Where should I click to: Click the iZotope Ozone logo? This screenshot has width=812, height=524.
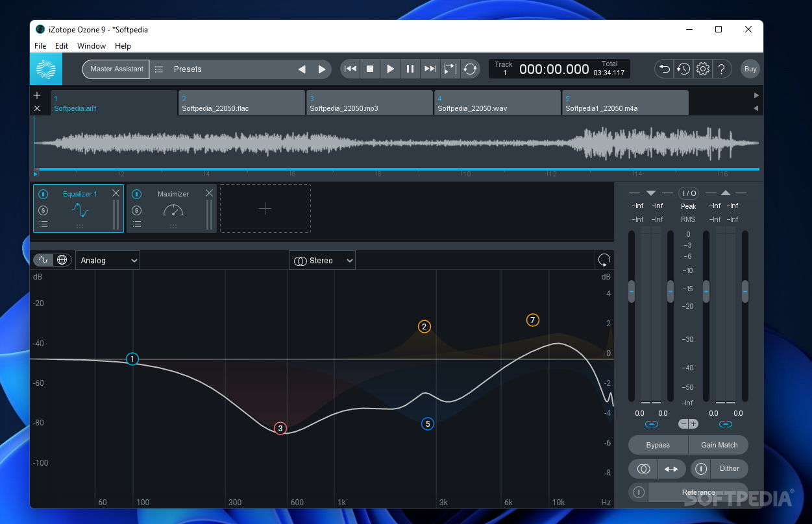click(x=46, y=69)
